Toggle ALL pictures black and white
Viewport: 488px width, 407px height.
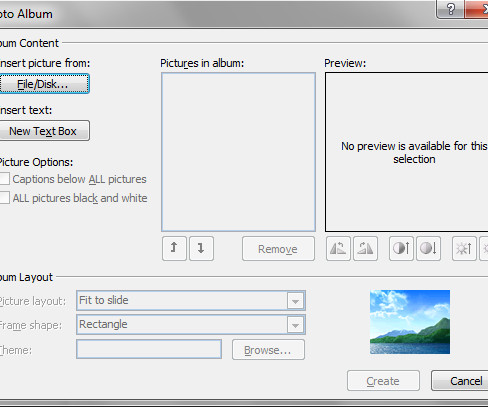[x=4, y=197]
